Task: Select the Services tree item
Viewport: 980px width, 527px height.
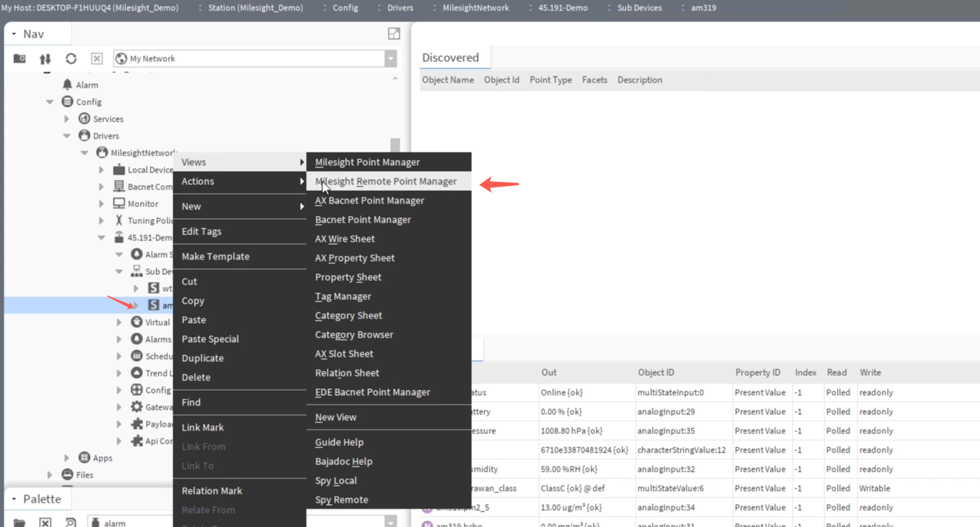Action: click(108, 119)
